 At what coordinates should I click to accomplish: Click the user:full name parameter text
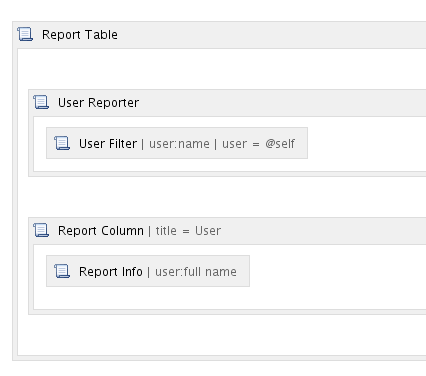point(196,272)
